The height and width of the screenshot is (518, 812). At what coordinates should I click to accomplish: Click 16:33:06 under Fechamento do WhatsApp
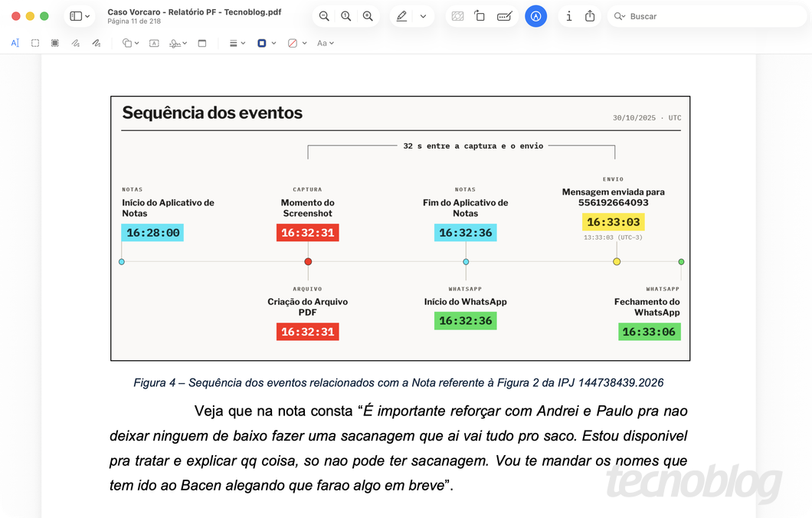(x=650, y=332)
